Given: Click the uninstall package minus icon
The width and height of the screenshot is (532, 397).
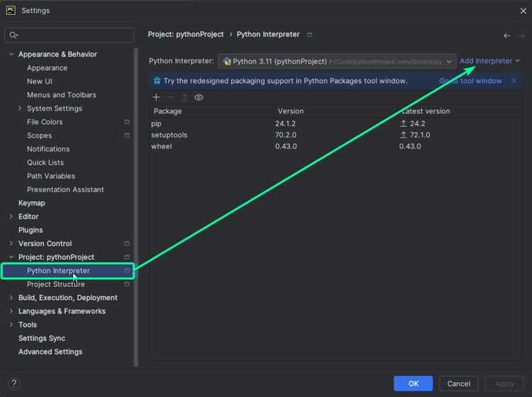Looking at the screenshot, I should [x=170, y=98].
